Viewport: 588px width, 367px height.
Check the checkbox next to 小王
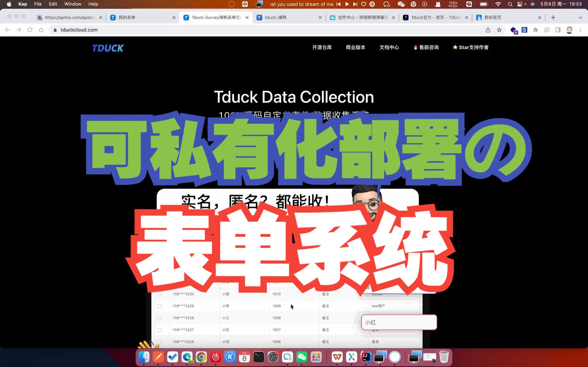pos(160,318)
